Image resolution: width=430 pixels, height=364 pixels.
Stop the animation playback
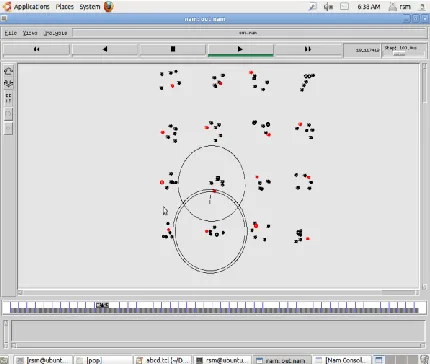[x=173, y=49]
